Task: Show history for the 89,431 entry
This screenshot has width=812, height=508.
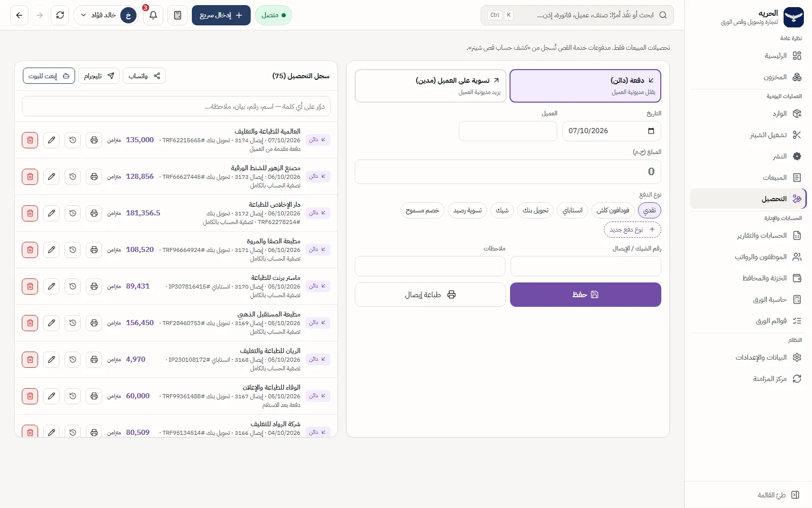Action: (x=73, y=286)
